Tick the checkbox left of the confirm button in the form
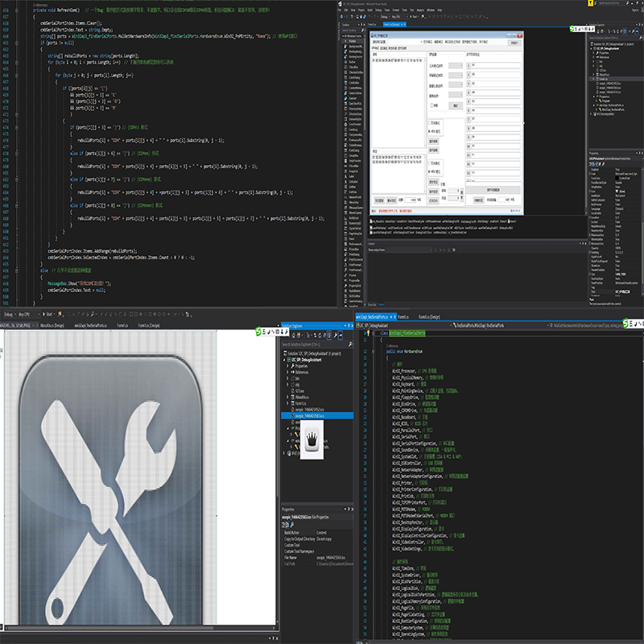Viewport: 644px width, 644px height. point(431,105)
